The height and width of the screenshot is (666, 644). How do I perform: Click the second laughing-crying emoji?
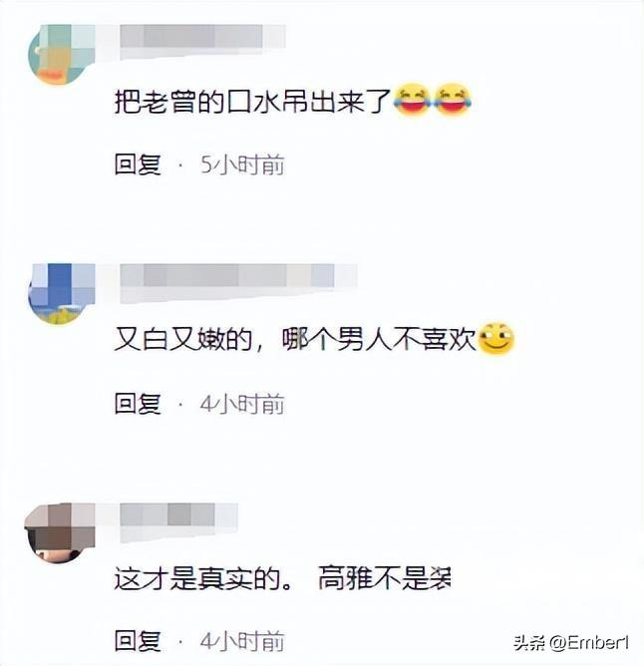pyautogui.click(x=453, y=100)
